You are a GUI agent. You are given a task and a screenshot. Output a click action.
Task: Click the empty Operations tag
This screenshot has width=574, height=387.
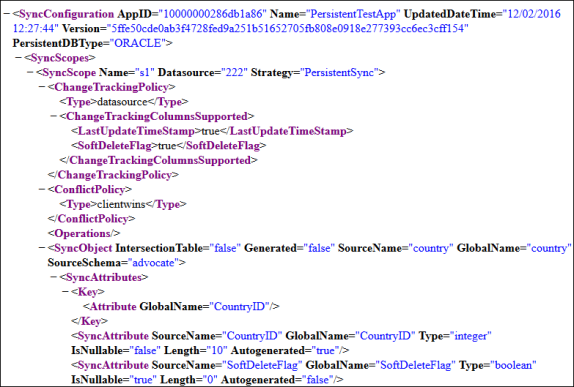[x=84, y=234]
